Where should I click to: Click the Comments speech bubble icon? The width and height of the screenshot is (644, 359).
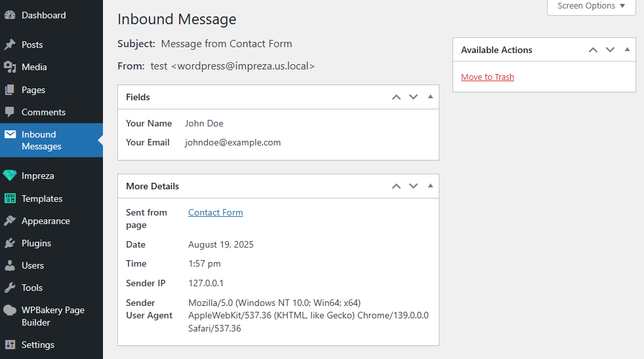click(x=10, y=112)
